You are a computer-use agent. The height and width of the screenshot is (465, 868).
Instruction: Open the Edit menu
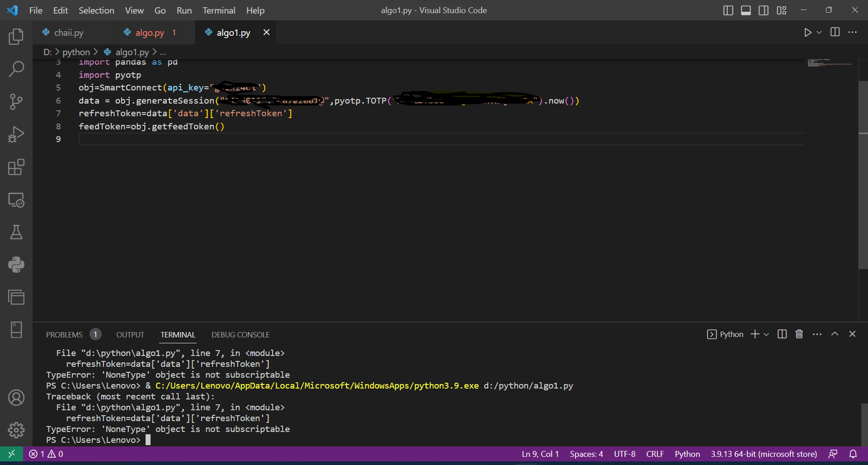tap(61, 10)
